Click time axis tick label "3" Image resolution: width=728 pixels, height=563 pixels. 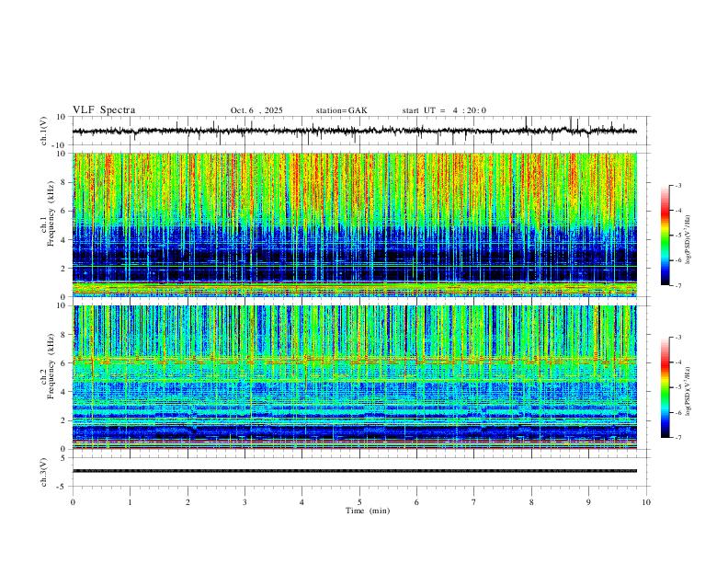pyautogui.click(x=245, y=502)
